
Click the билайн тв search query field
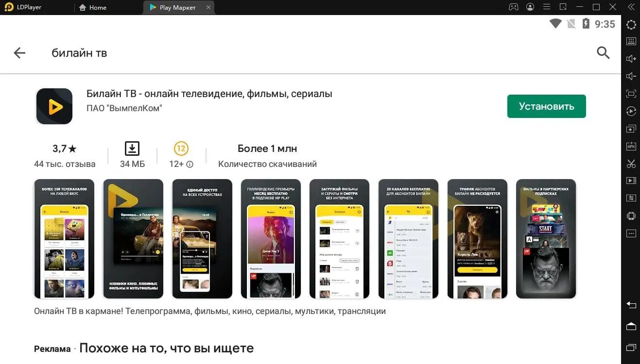79,53
